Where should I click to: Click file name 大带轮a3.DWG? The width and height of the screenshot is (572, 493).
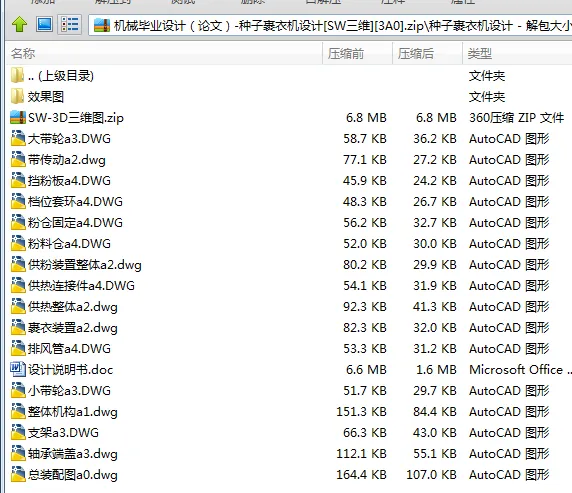pos(69,139)
